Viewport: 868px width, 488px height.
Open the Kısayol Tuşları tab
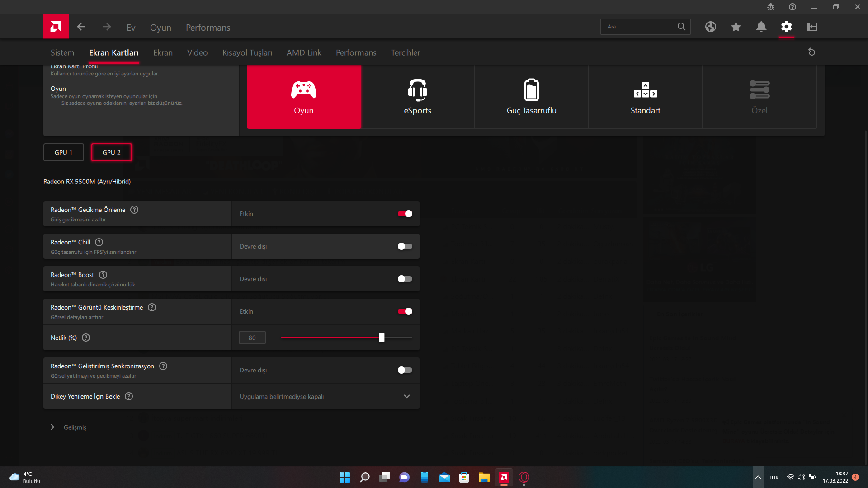pyautogui.click(x=247, y=52)
